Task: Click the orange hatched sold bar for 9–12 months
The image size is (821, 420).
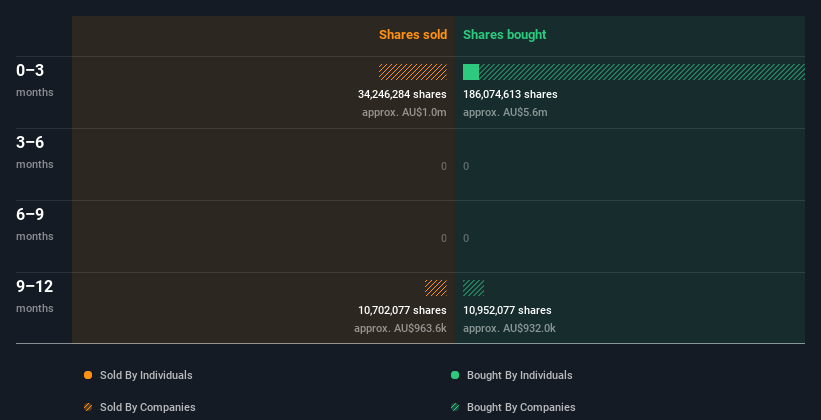Action: point(436,288)
